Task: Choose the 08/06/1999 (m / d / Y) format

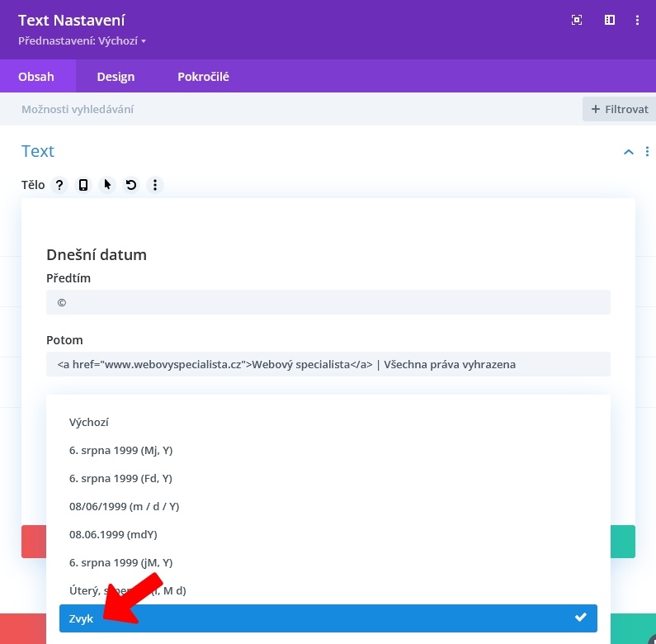Action: click(124, 506)
